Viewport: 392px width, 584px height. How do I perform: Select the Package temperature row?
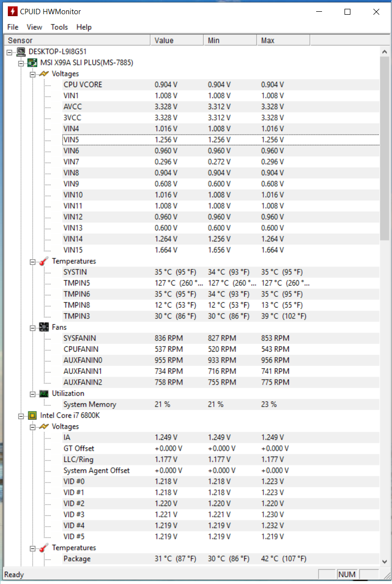click(x=221, y=559)
